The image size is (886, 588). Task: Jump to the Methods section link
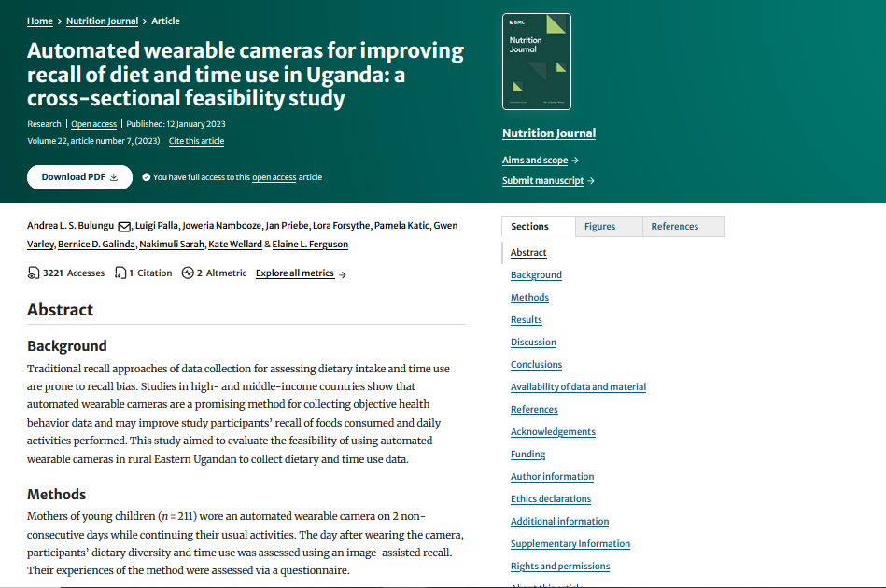[x=529, y=297]
